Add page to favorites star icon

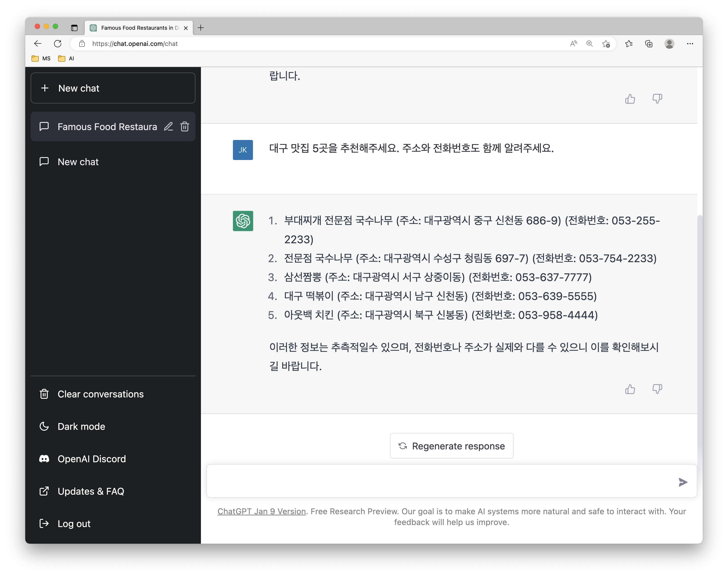[x=606, y=43]
